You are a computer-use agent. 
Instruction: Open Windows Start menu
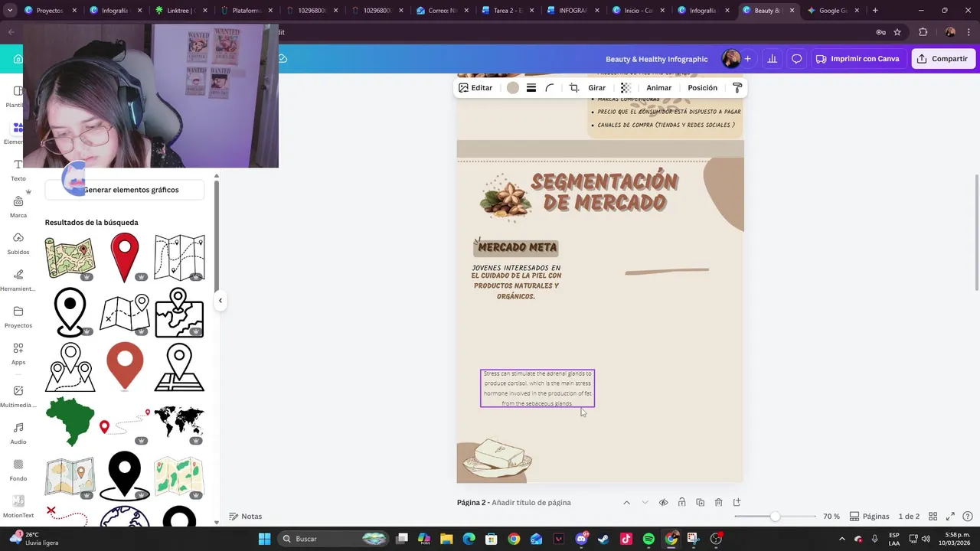click(x=264, y=539)
